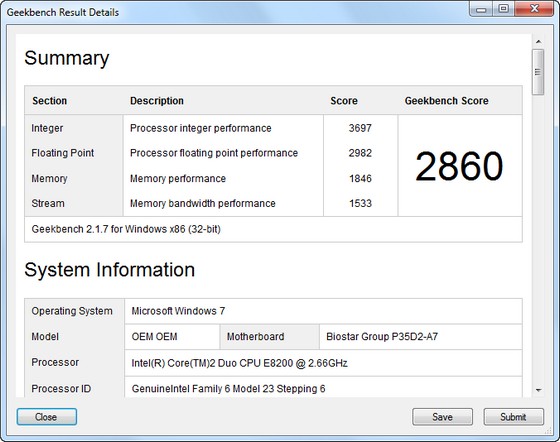Click the scrollbar up arrow

click(538, 42)
